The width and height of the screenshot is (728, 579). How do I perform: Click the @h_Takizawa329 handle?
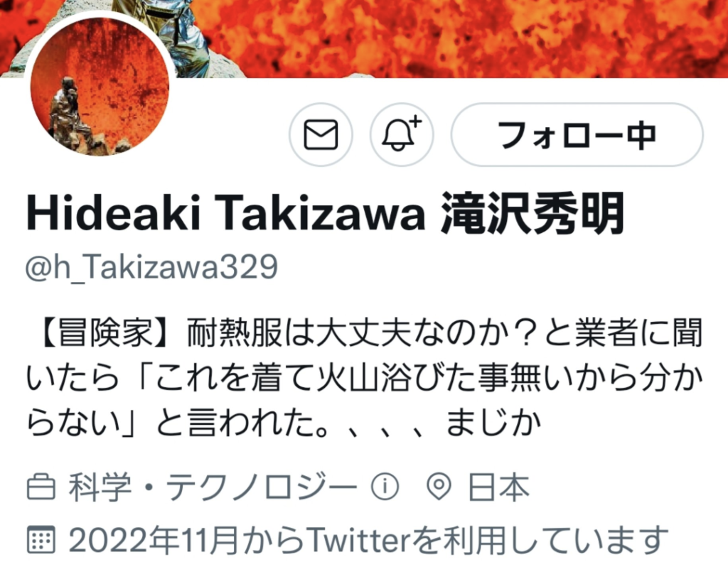coord(152,268)
